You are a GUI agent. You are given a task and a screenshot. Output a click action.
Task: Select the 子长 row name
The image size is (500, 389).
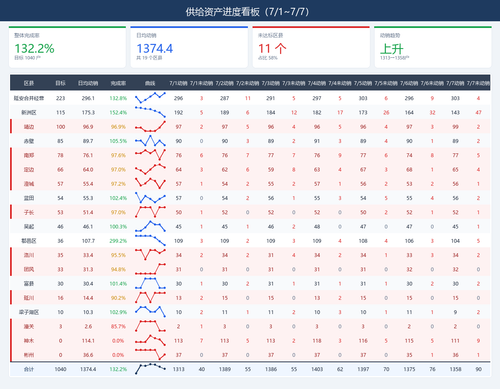coord(29,212)
